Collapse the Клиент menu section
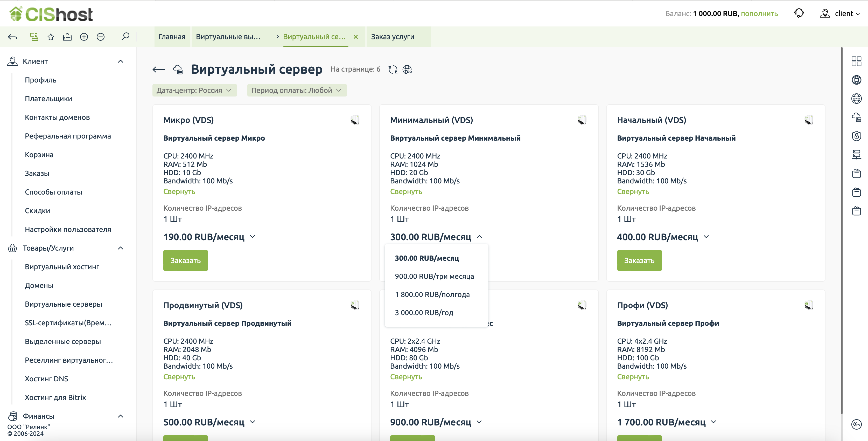 pyautogui.click(x=120, y=61)
